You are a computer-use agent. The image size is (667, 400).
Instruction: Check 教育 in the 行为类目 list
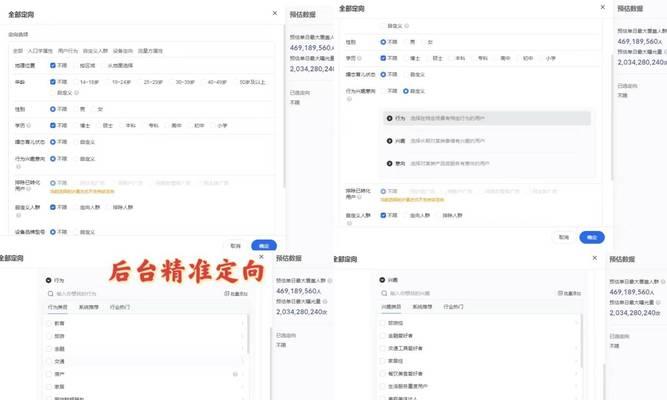point(49,323)
